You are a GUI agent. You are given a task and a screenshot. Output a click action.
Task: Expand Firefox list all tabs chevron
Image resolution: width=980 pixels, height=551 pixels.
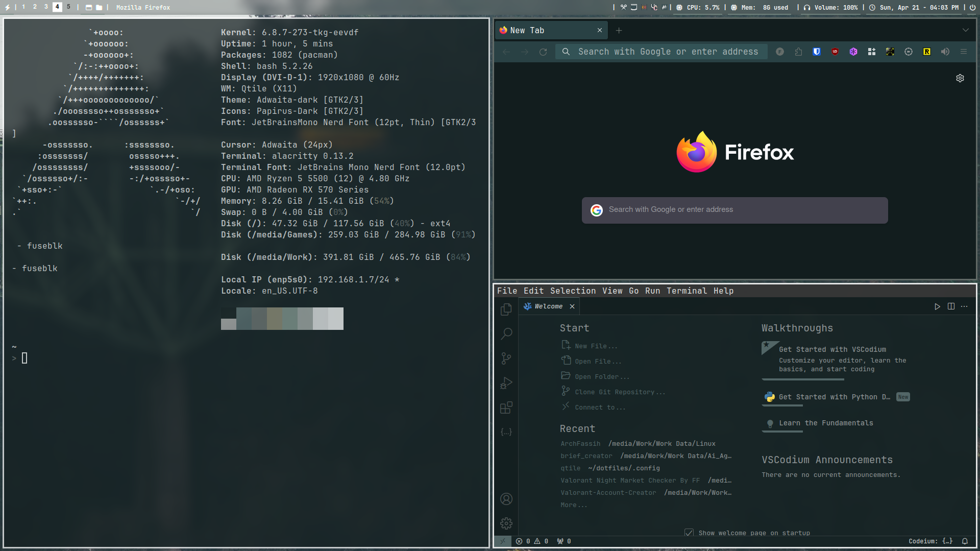click(966, 30)
